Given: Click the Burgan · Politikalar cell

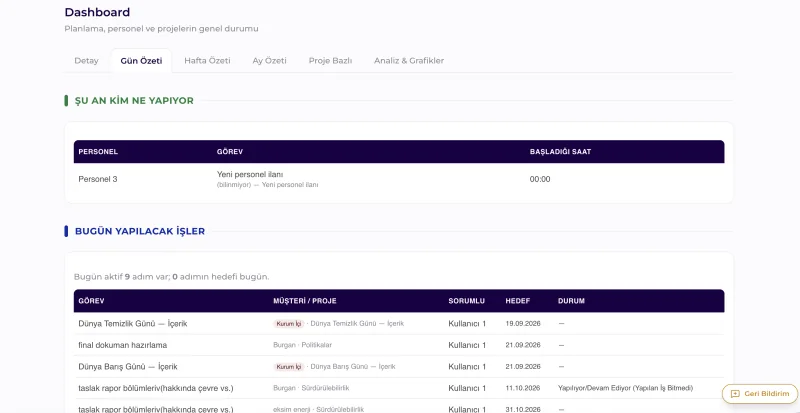Looking at the screenshot, I should tap(303, 345).
